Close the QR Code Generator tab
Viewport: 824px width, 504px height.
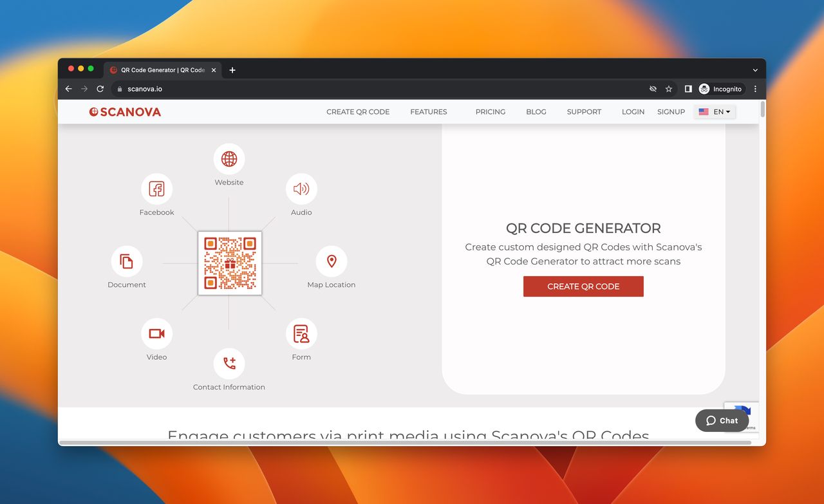(214, 70)
